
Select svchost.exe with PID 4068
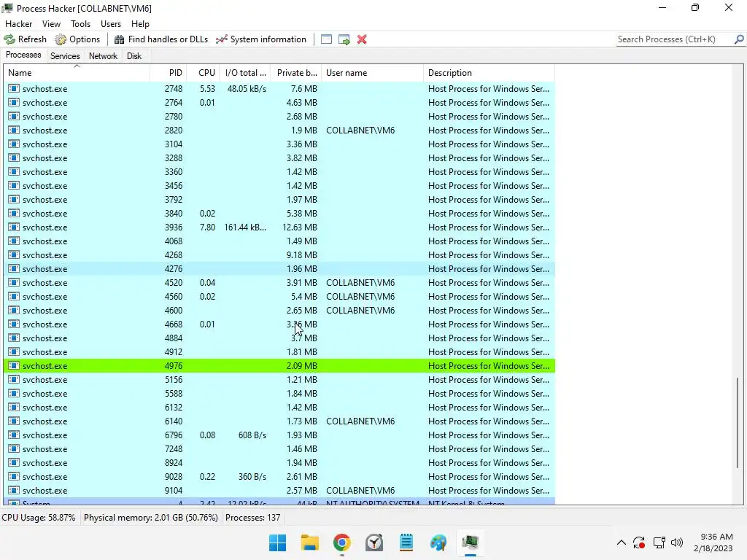coord(279,241)
